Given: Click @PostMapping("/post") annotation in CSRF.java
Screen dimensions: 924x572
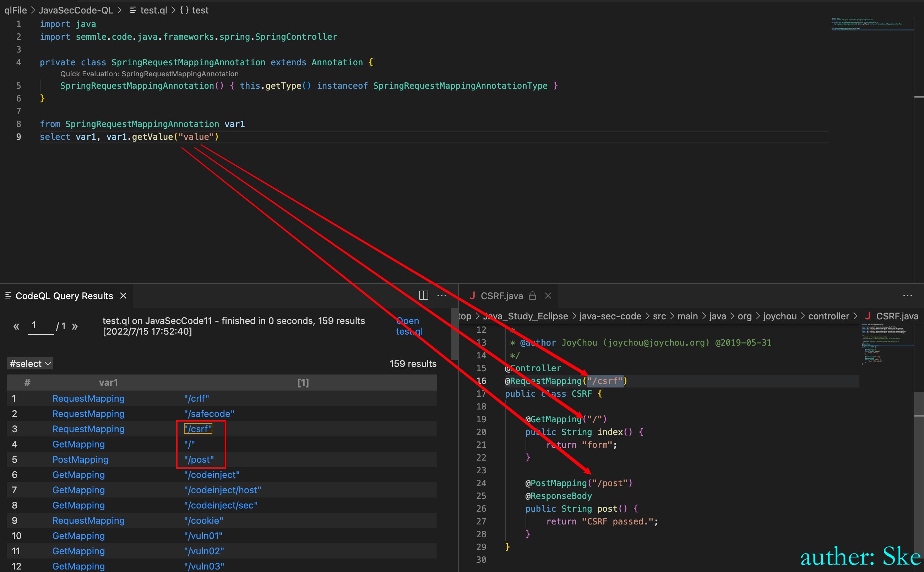Looking at the screenshot, I should click(x=579, y=483).
